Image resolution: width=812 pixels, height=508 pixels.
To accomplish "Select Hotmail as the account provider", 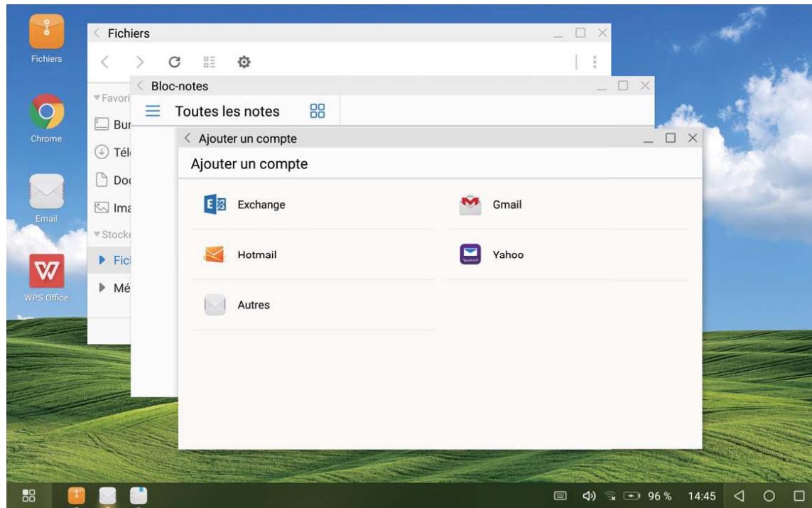I will (x=313, y=255).
